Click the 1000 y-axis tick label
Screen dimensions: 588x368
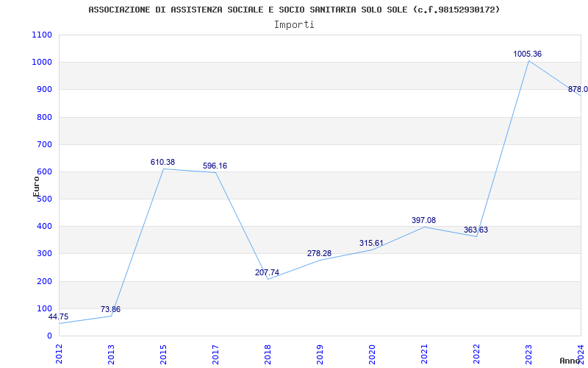[x=42, y=63]
